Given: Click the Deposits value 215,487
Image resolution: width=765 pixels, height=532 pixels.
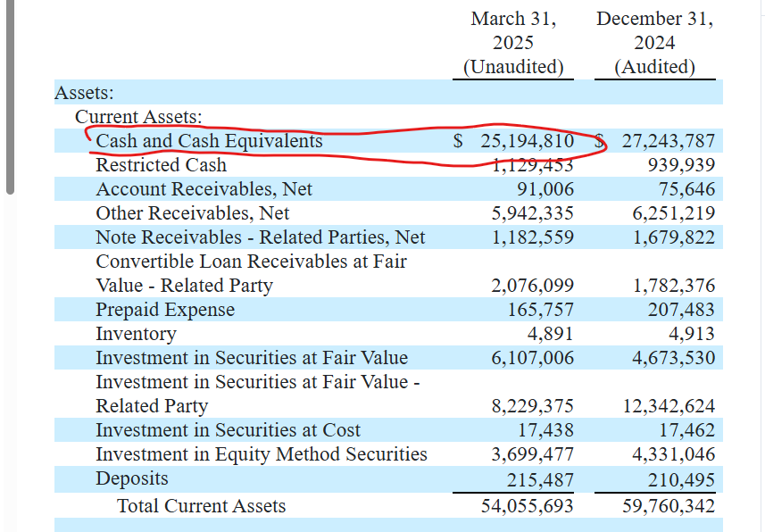Looking at the screenshot, I should [x=540, y=480].
